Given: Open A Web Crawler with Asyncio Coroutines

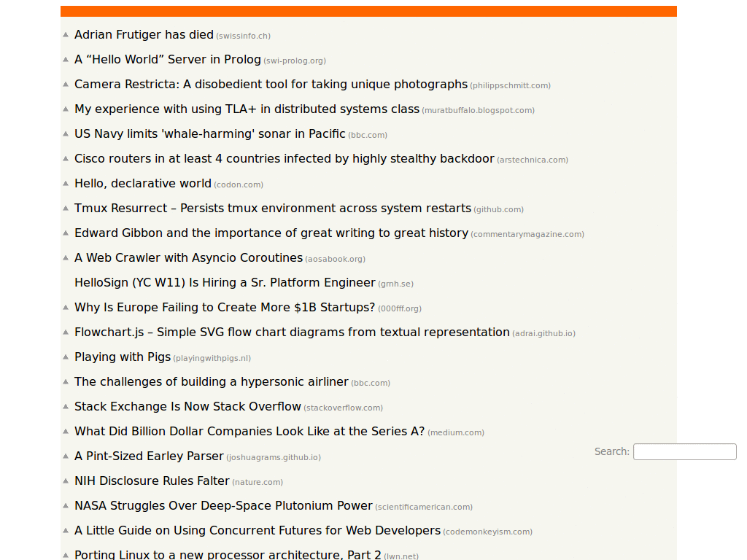Looking at the screenshot, I should point(189,257).
